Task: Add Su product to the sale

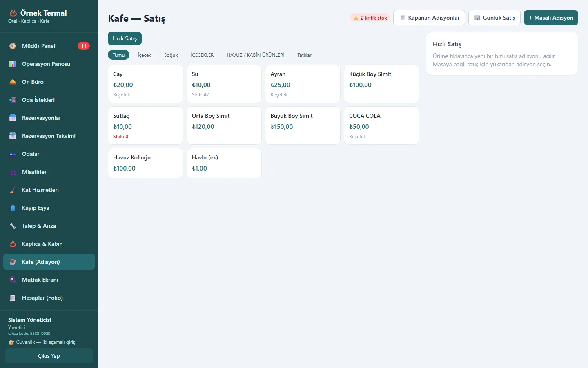Action: 224,84
